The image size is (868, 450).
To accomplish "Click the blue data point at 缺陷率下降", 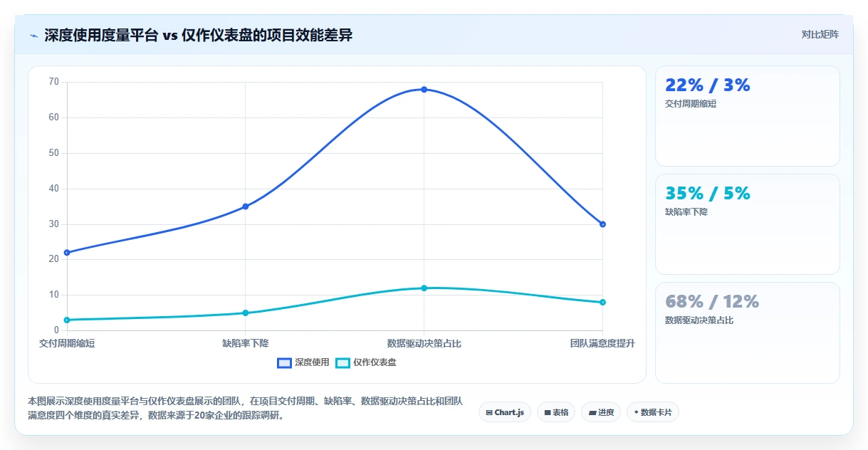I will tap(245, 206).
